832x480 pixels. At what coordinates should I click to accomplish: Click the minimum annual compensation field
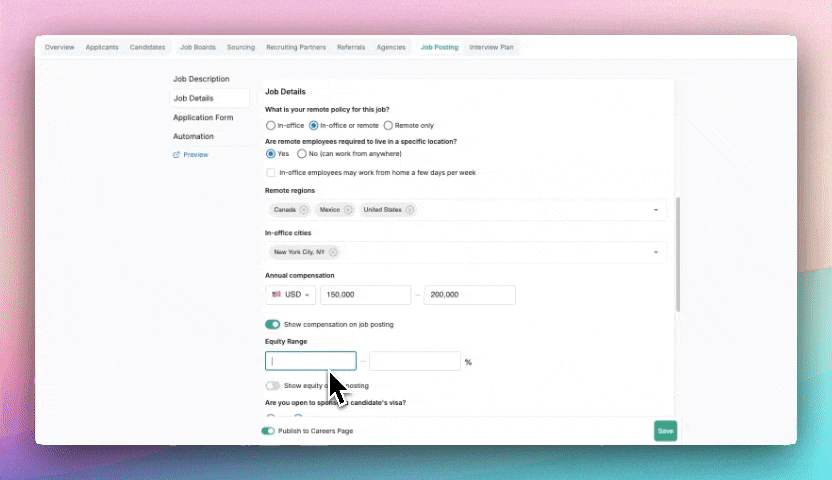[366, 295]
